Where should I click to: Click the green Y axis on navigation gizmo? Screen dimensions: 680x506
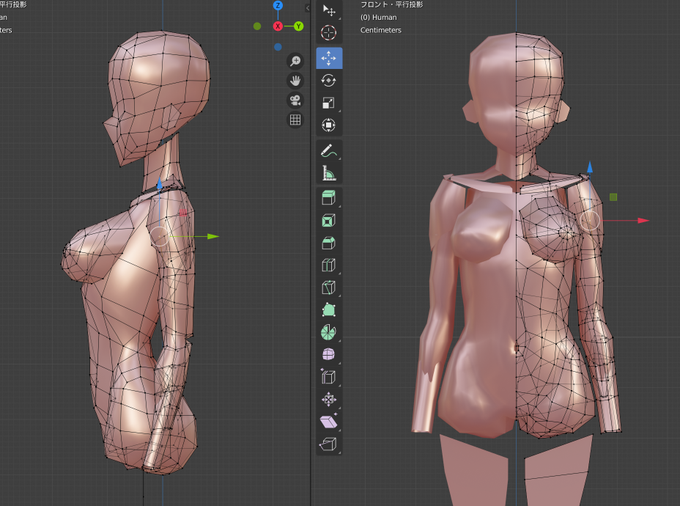[299, 26]
